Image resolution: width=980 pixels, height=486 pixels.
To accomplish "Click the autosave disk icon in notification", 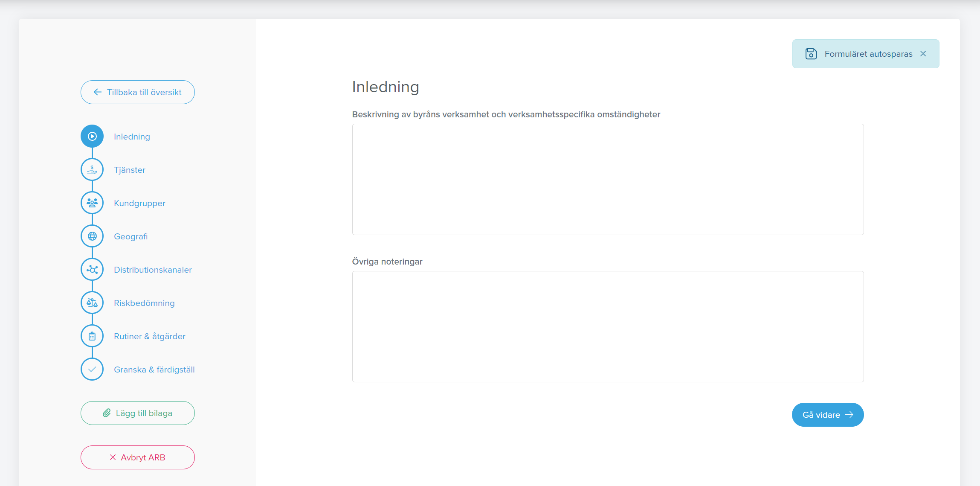I will tap(811, 54).
